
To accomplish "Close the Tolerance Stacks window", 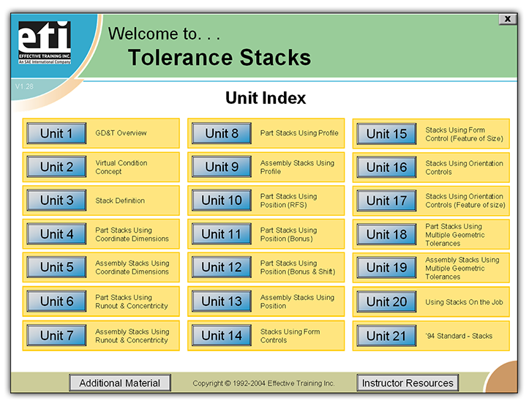I will coord(508,20).
